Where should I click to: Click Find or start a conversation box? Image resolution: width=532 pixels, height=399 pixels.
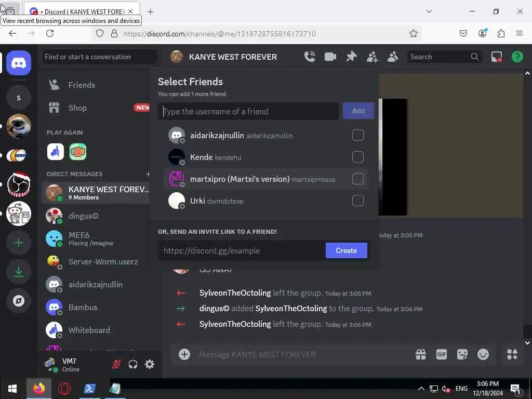[100, 57]
